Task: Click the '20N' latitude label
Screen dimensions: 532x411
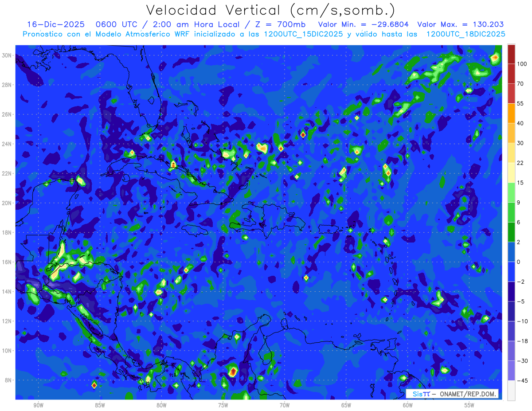Action: pyautogui.click(x=8, y=203)
